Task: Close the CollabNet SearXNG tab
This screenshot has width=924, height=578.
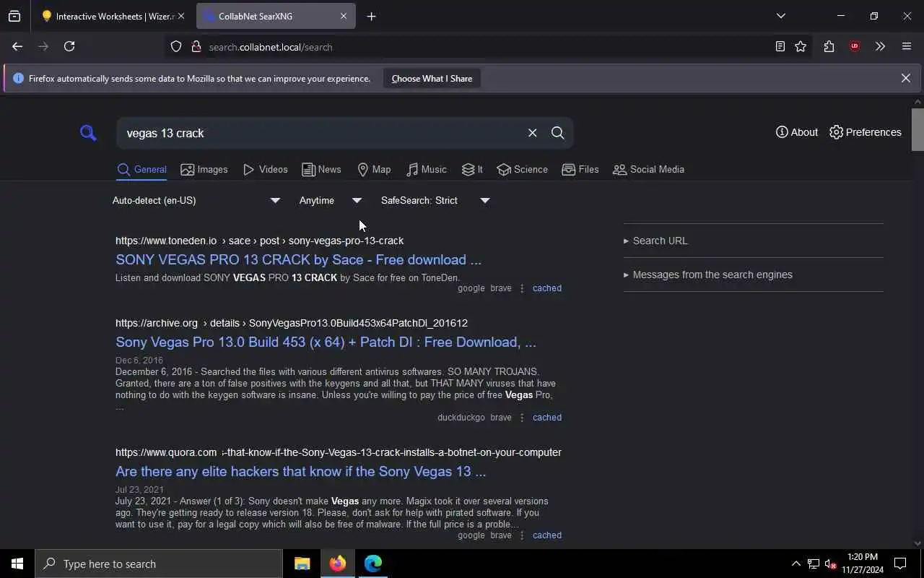Action: pos(344,16)
